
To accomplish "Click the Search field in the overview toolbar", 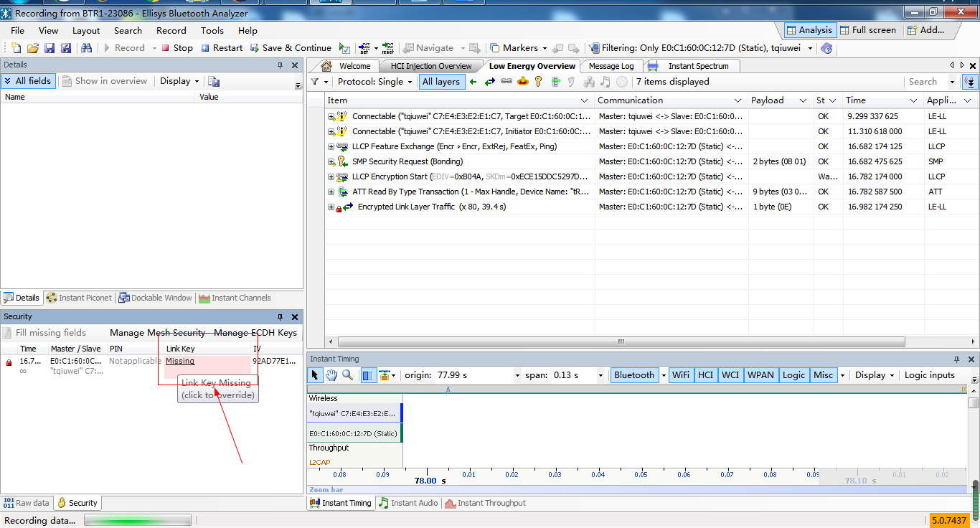I will 926,82.
